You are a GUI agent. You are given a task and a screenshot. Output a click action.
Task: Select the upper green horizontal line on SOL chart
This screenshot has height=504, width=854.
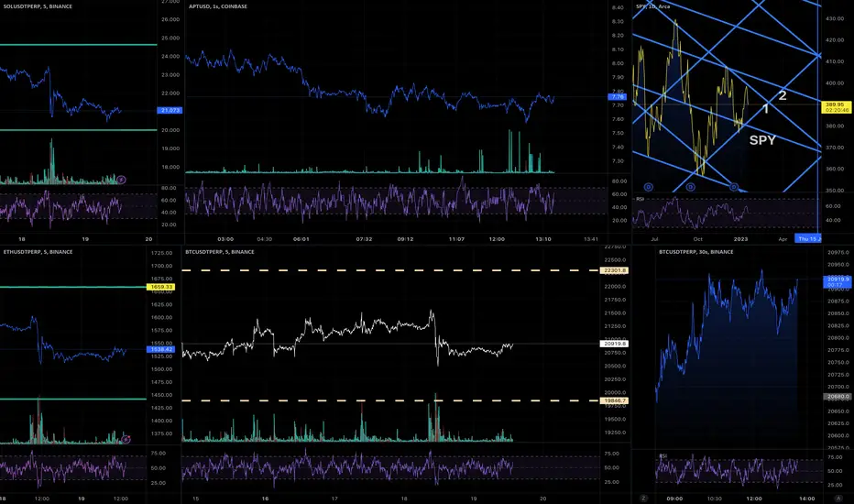click(79, 45)
